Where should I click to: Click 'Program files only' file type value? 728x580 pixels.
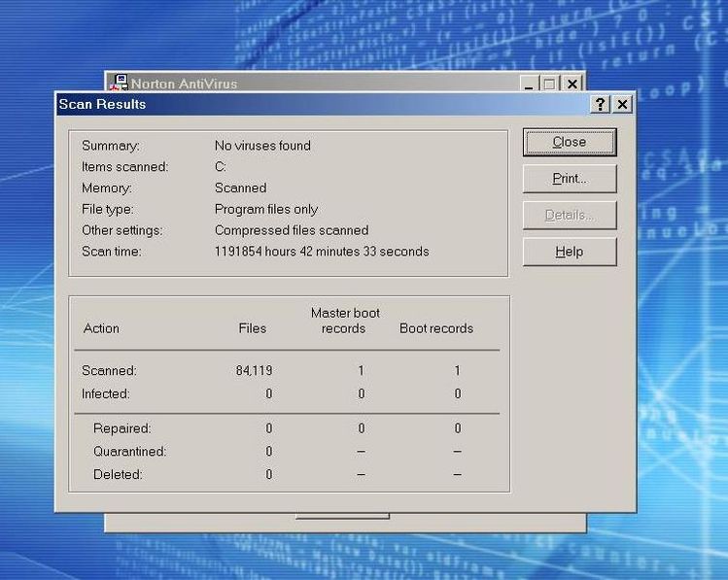point(266,209)
